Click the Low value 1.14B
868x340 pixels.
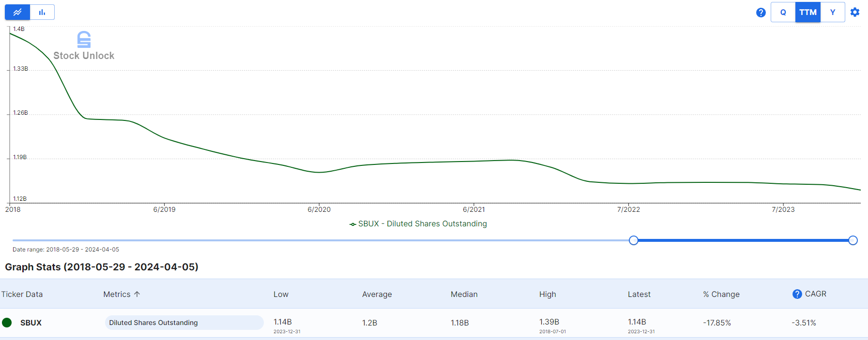pos(283,322)
